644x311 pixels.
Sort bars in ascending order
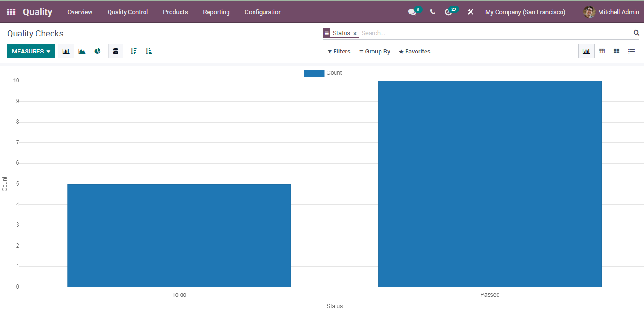[x=148, y=51]
